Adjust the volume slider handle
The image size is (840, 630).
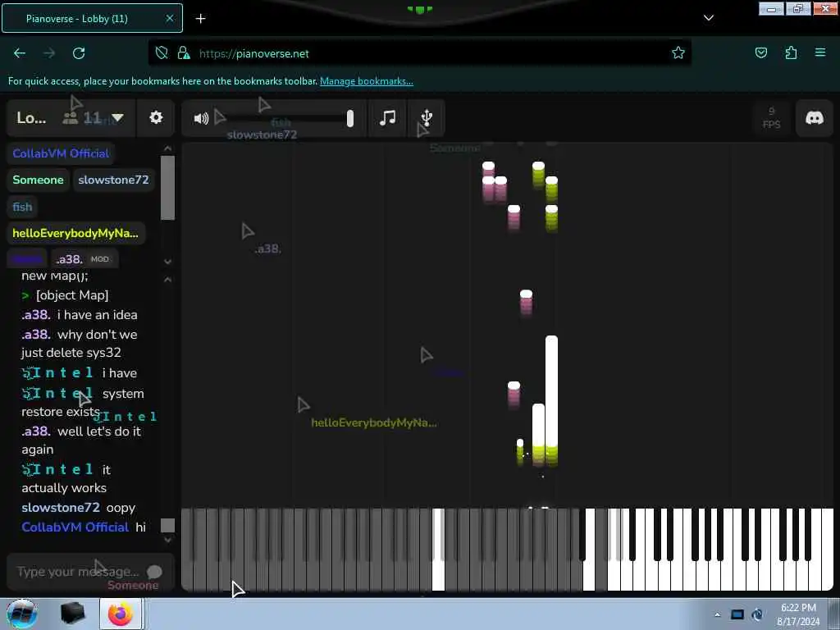point(349,118)
